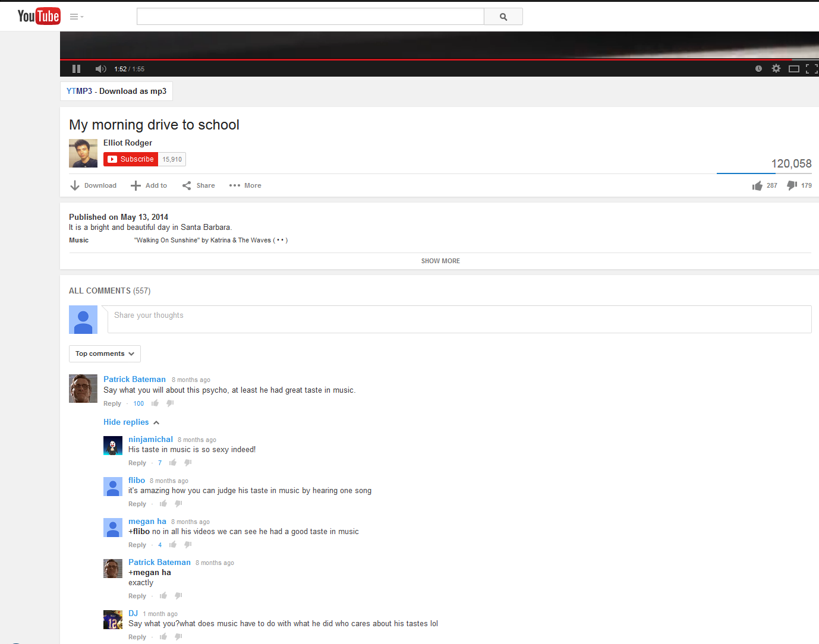The width and height of the screenshot is (819, 644).
Task: Thumbs up the 'great taste in music' comment
Action: point(155,403)
